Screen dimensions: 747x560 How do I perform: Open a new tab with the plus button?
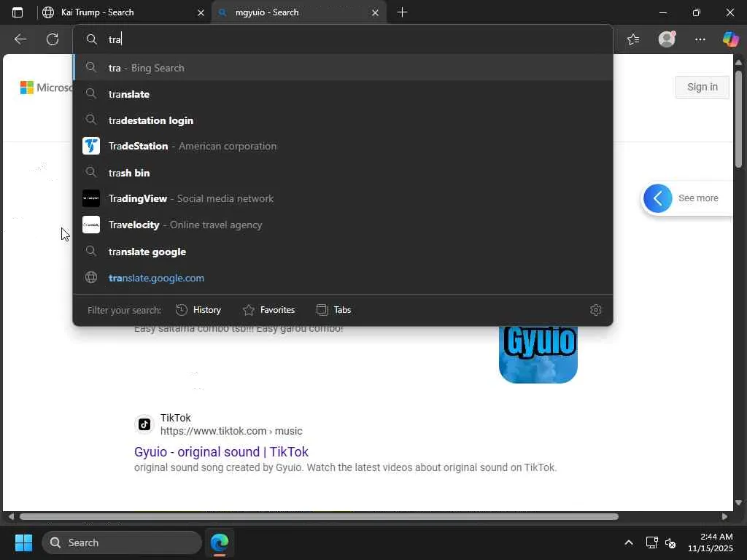pyautogui.click(x=402, y=12)
